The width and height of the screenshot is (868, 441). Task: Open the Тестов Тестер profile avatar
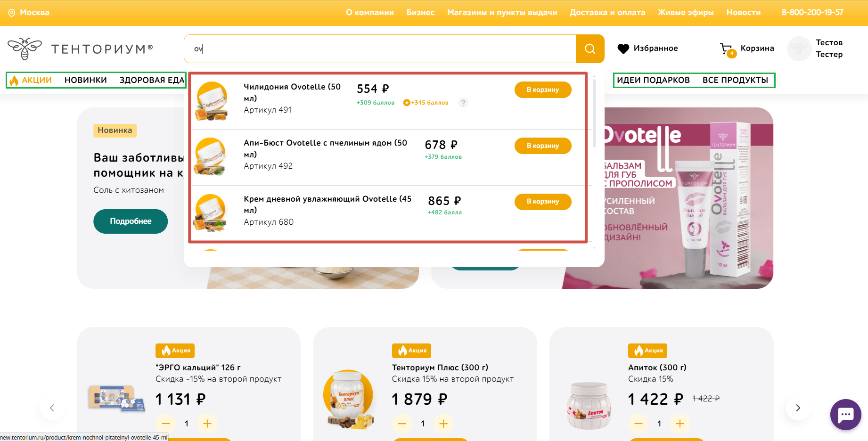pyautogui.click(x=799, y=49)
